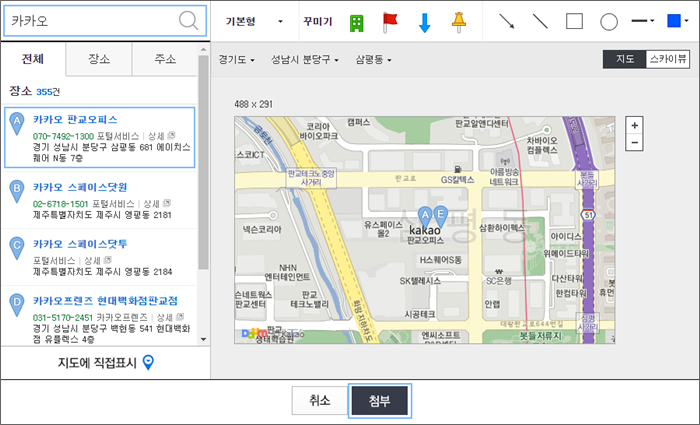Viewport: 700px width, 425px height.
Task: Click SC은행 bank label on map
Action: [499, 280]
